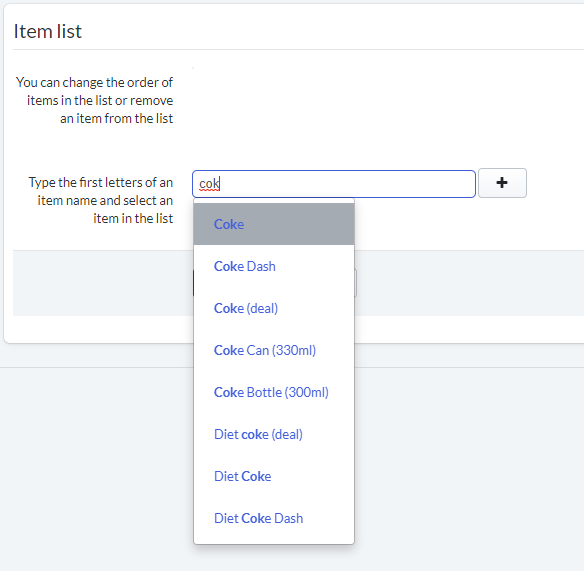Select Coke Can (330ml) suggestion
This screenshot has width=584, height=571.
tap(274, 350)
